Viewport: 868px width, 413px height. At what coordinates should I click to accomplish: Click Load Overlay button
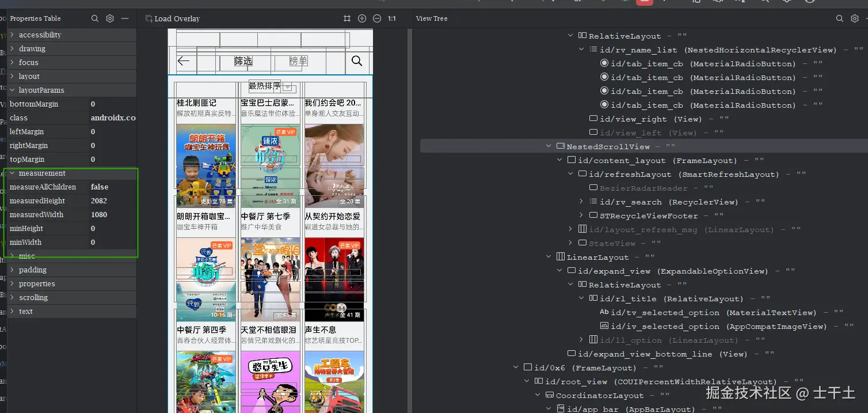173,18
